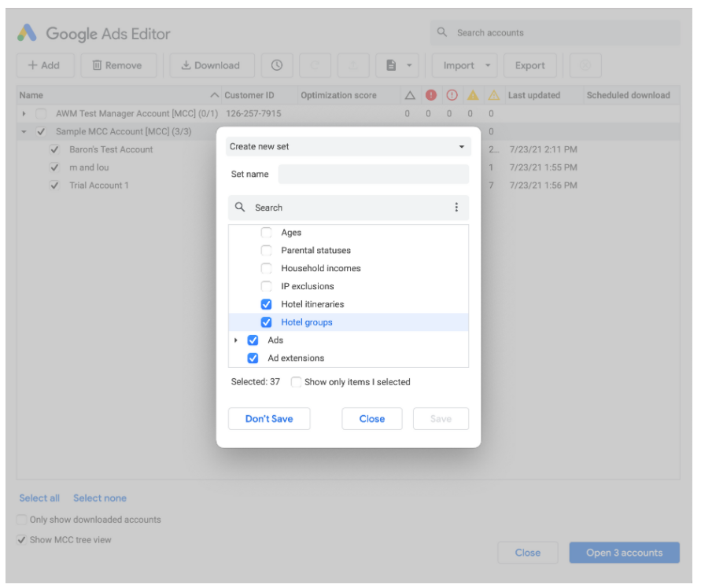
Task: Uncheck Trial Account 1 checkbox
Action: click(x=54, y=186)
